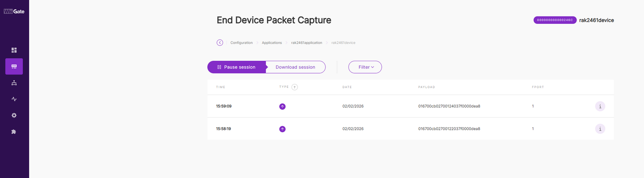This screenshot has width=644, height=178.
Task: Open info for the 15:59:09 packet
Action: (600, 106)
